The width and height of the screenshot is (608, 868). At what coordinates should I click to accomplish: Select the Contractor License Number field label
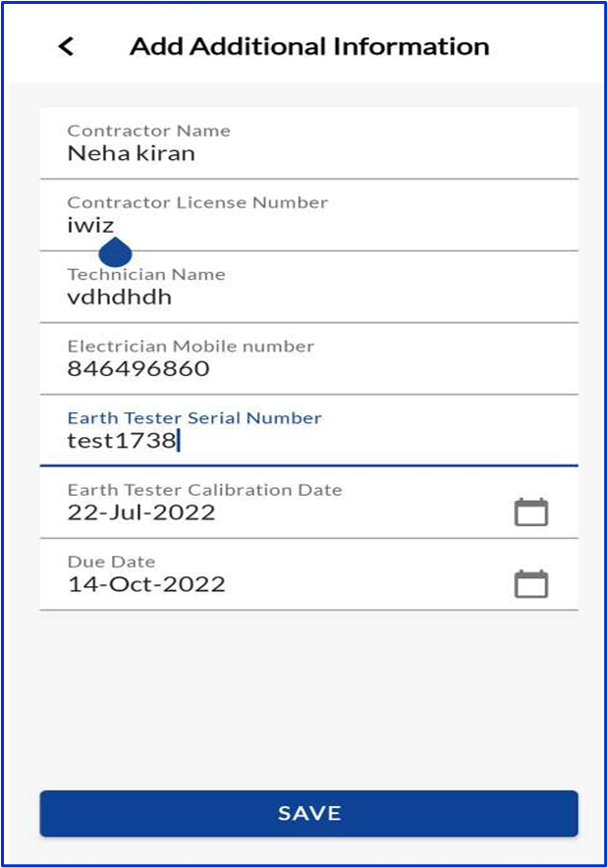click(x=197, y=202)
